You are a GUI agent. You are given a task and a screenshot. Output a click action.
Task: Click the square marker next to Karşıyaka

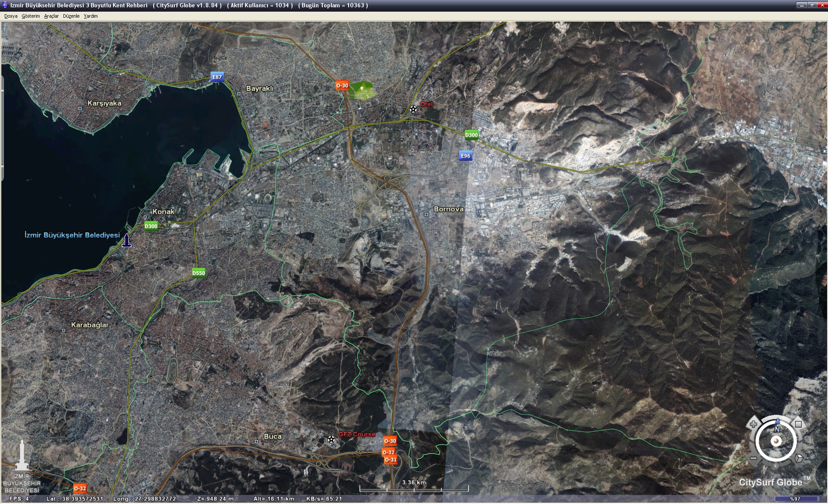coord(80,109)
